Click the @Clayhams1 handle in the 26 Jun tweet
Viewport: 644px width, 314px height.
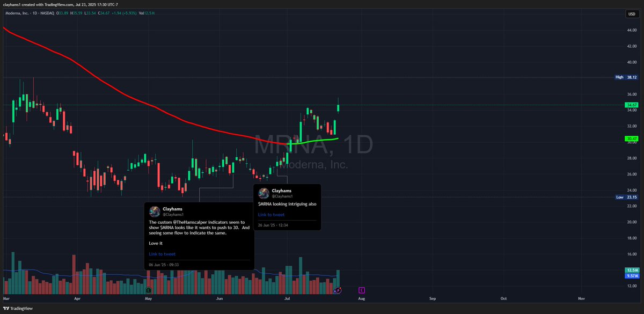click(283, 196)
